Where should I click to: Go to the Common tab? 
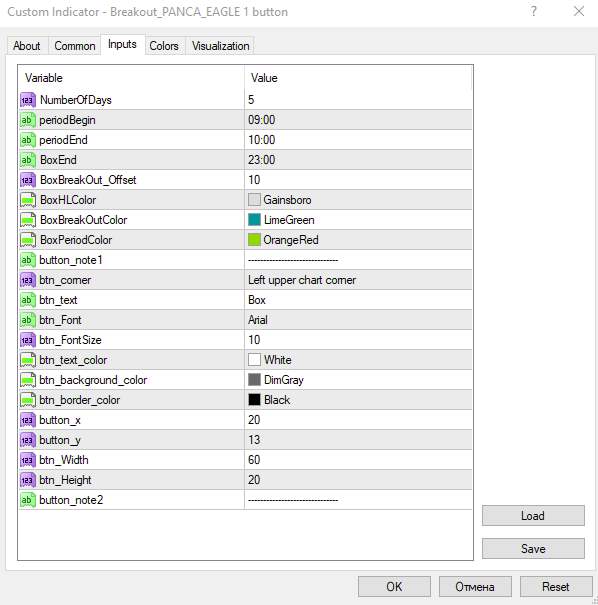tap(75, 46)
